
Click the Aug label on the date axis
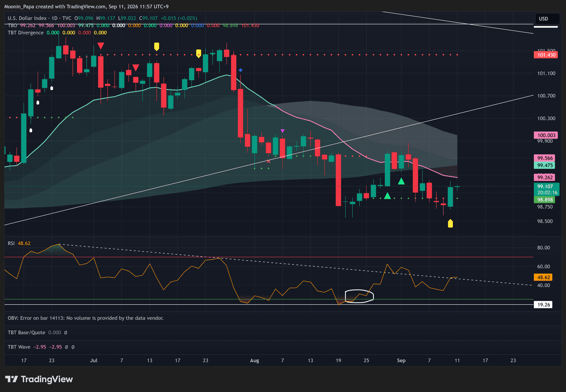click(255, 360)
